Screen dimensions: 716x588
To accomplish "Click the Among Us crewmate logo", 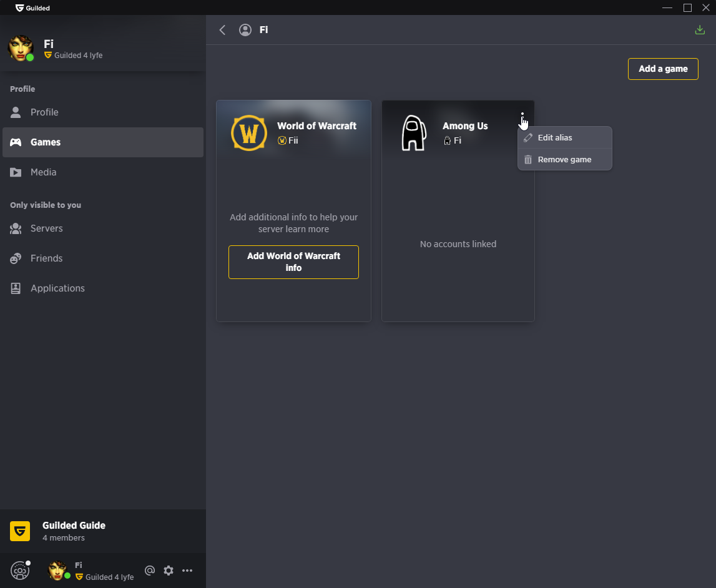I will click(x=414, y=133).
